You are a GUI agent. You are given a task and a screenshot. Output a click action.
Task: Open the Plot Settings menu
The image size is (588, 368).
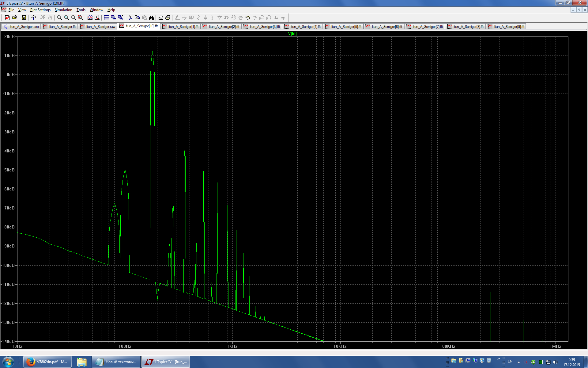[x=40, y=10]
